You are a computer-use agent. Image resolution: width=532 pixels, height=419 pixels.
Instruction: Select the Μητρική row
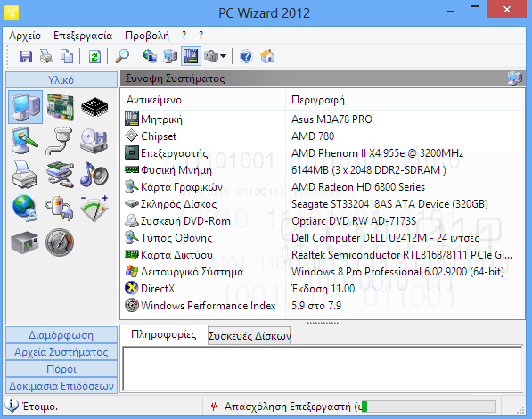(323, 119)
